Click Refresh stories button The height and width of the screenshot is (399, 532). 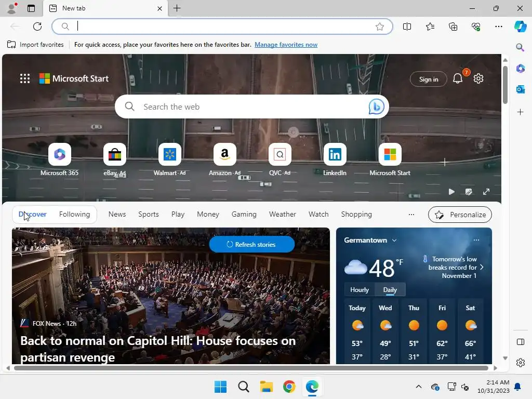pyautogui.click(x=252, y=244)
